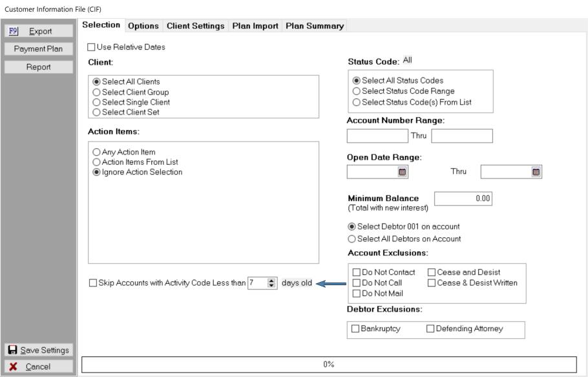This screenshot has height=377, width=588.
Task: Open the Client Settings tab
Action: (x=195, y=26)
